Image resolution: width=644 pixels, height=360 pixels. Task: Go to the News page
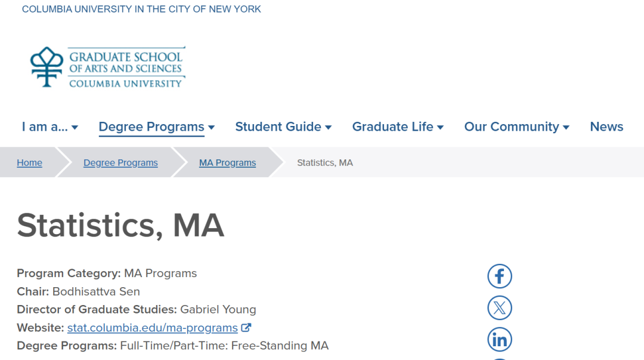click(x=606, y=127)
